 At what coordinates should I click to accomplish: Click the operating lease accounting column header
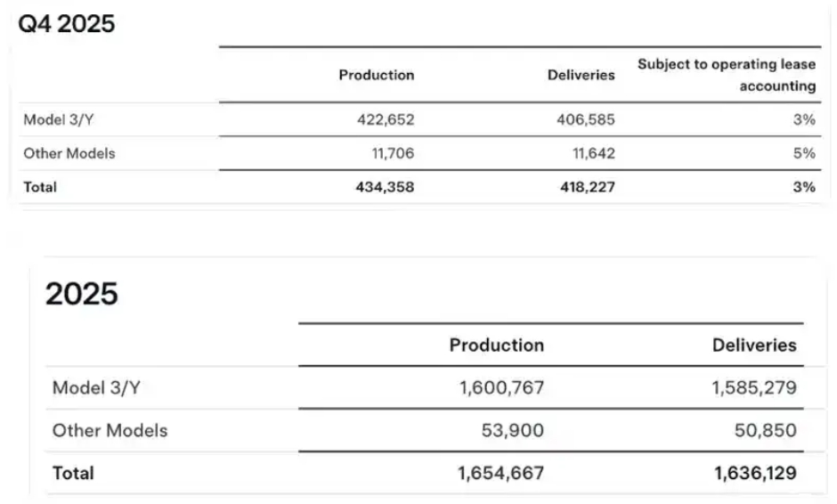(x=726, y=76)
